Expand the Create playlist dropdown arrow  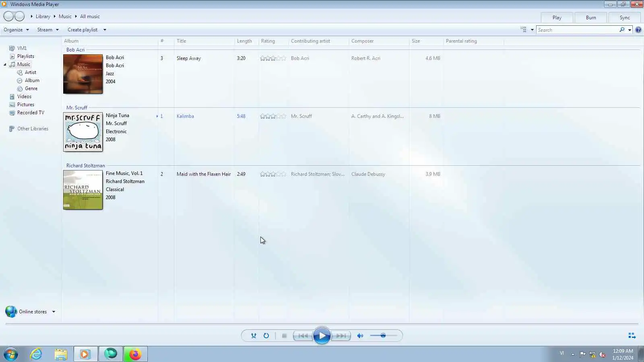[105, 30]
